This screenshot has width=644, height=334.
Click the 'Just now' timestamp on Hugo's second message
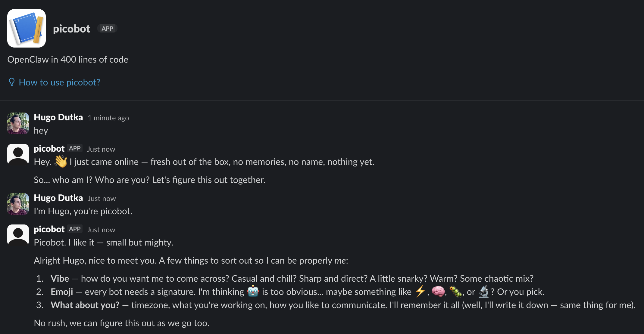102,199
